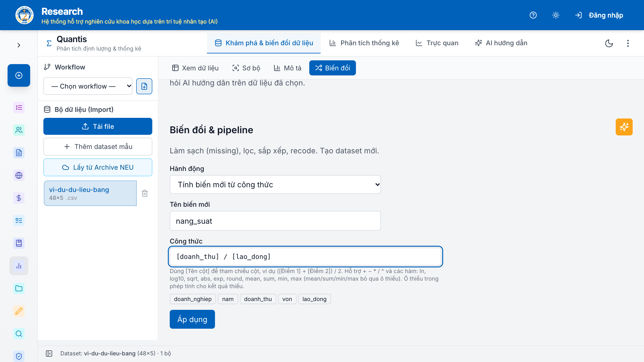
Task: Open the magnifier search sidebar icon
Action: point(19,334)
